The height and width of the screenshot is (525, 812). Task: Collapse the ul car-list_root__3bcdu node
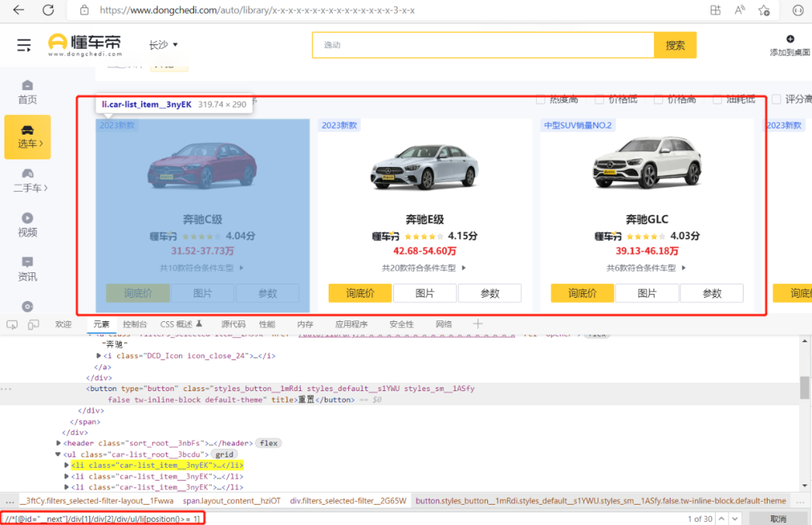(58, 454)
